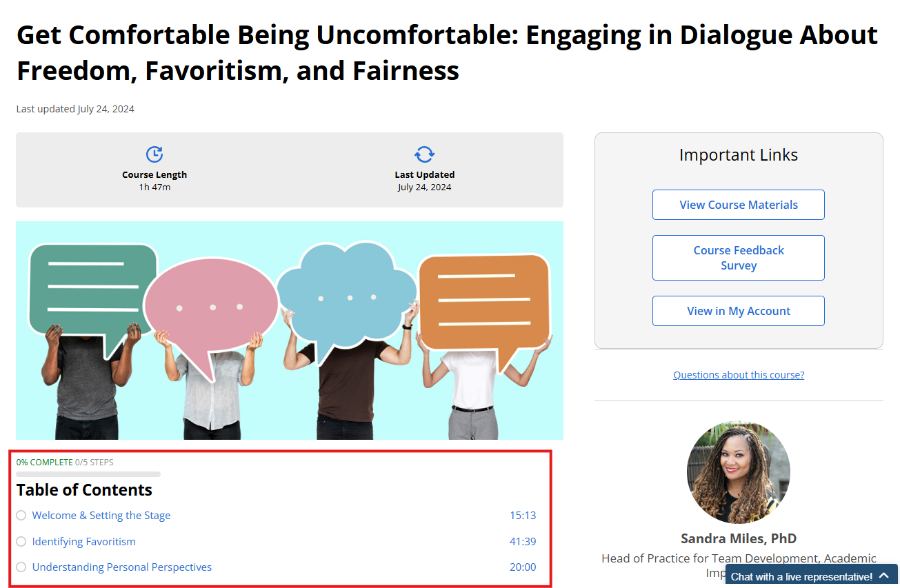Click the Course Length clock icon
900x588 pixels.
click(154, 154)
